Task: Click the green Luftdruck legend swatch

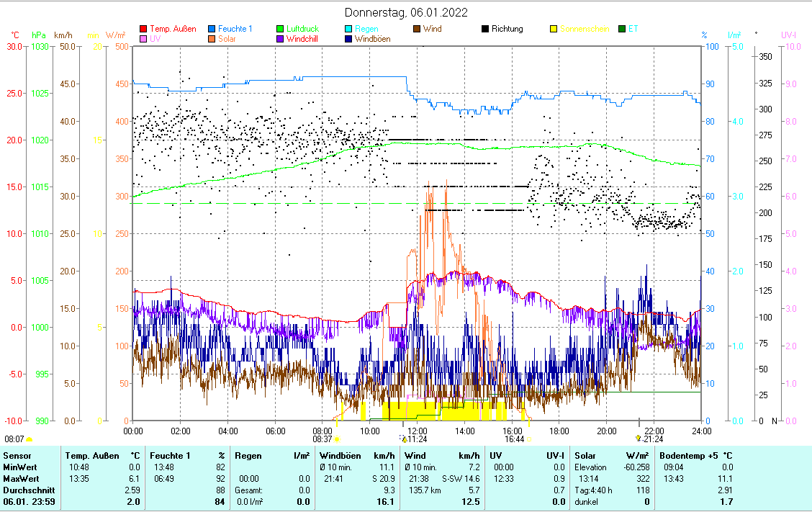Action: 280,30
